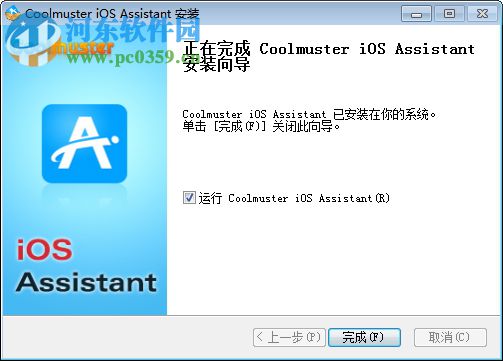
Task: Click the 上一步(P) back button
Action: click(289, 337)
